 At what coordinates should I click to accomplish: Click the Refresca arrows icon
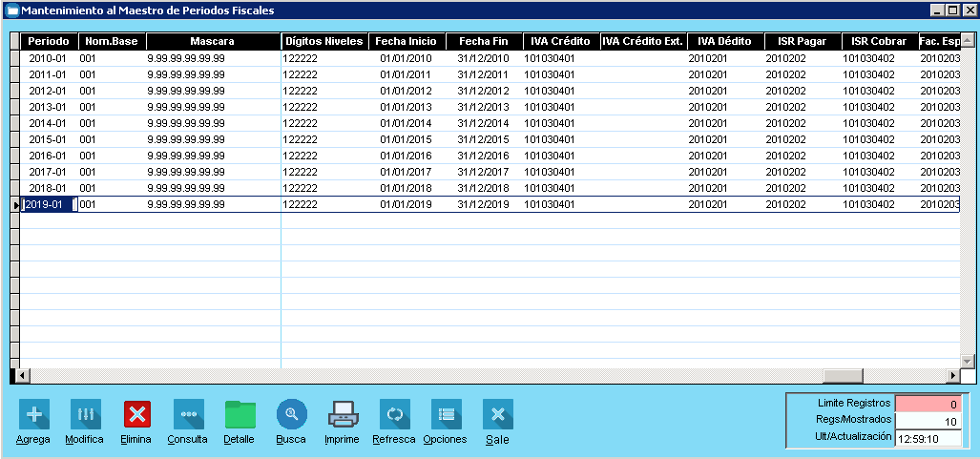pyautogui.click(x=394, y=414)
